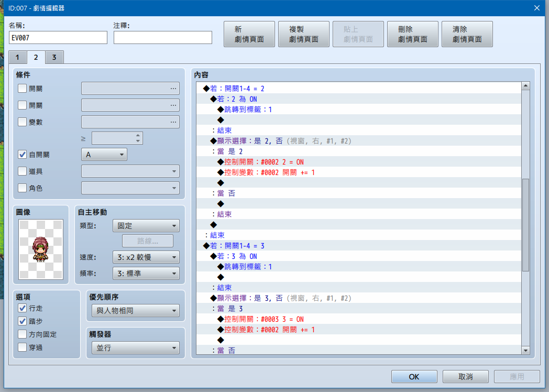The height and width of the screenshot is (392, 549).
Task: Switch to event page tab 1
Action: pyautogui.click(x=17, y=58)
